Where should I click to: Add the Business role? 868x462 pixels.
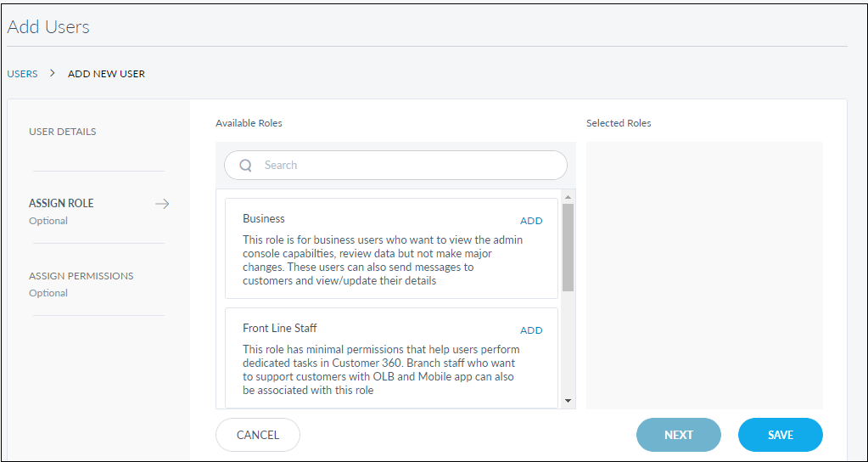tap(531, 221)
